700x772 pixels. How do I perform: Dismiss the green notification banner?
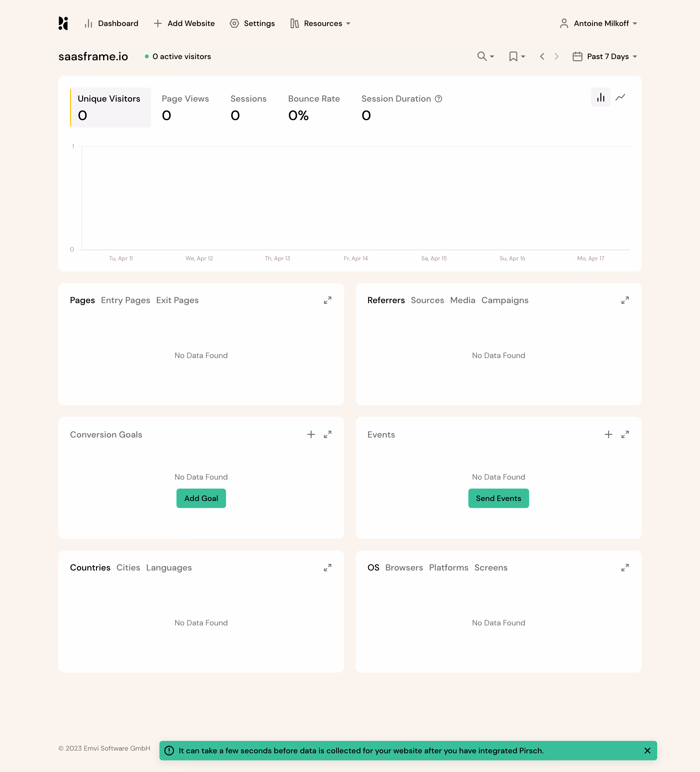(x=647, y=751)
